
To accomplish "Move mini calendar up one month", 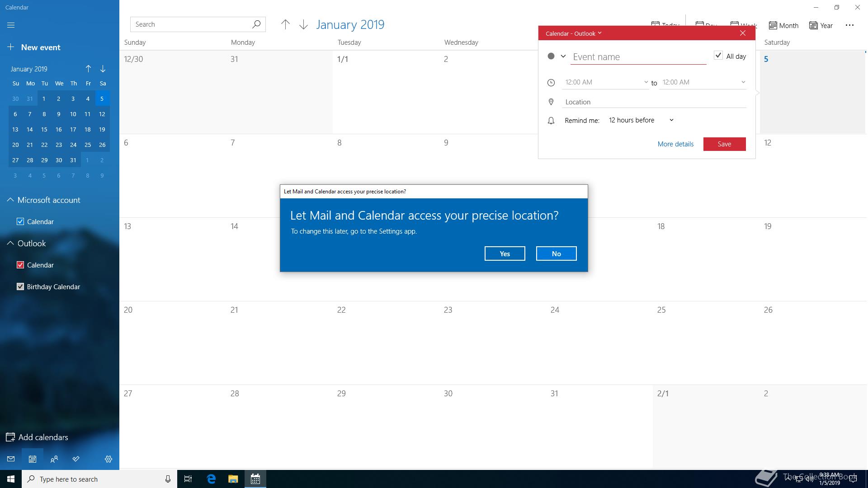I will point(88,69).
